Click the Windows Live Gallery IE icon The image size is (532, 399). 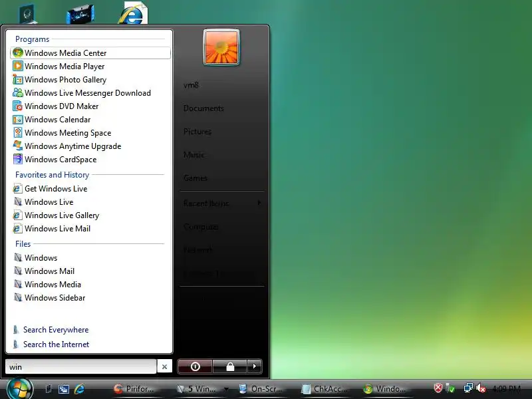click(18, 215)
